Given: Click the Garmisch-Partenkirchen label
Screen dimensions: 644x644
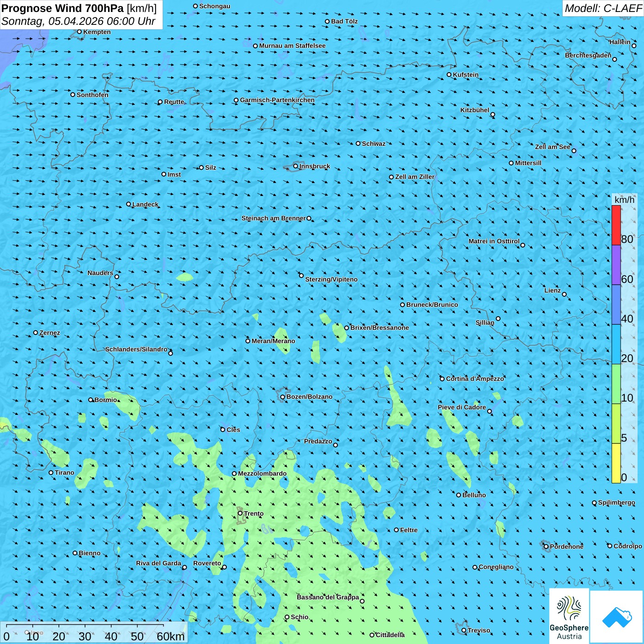Looking at the screenshot, I should tap(277, 100).
